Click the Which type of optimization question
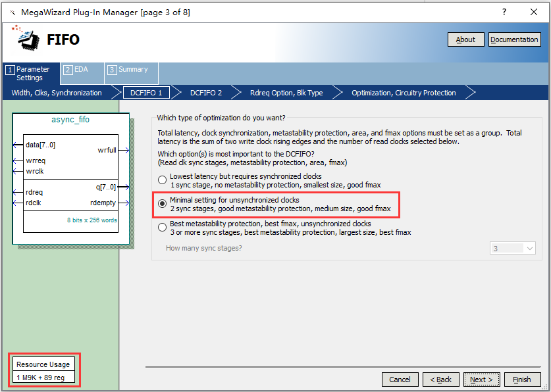The width and height of the screenshot is (551, 392). 221,118
